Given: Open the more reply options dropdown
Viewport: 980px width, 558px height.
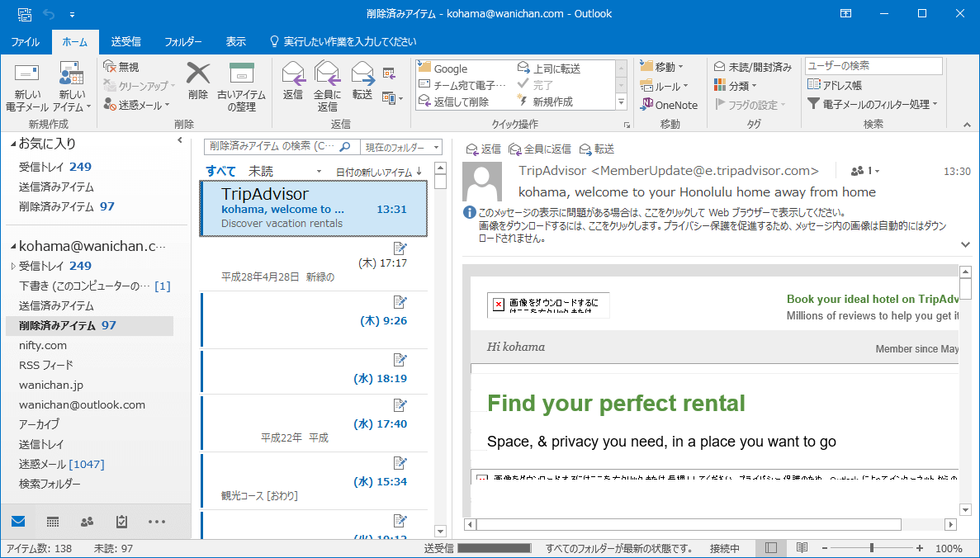Looking at the screenshot, I should [x=392, y=98].
